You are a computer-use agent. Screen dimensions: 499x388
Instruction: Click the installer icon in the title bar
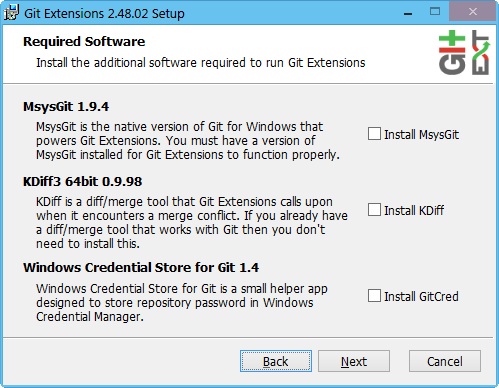click(12, 13)
